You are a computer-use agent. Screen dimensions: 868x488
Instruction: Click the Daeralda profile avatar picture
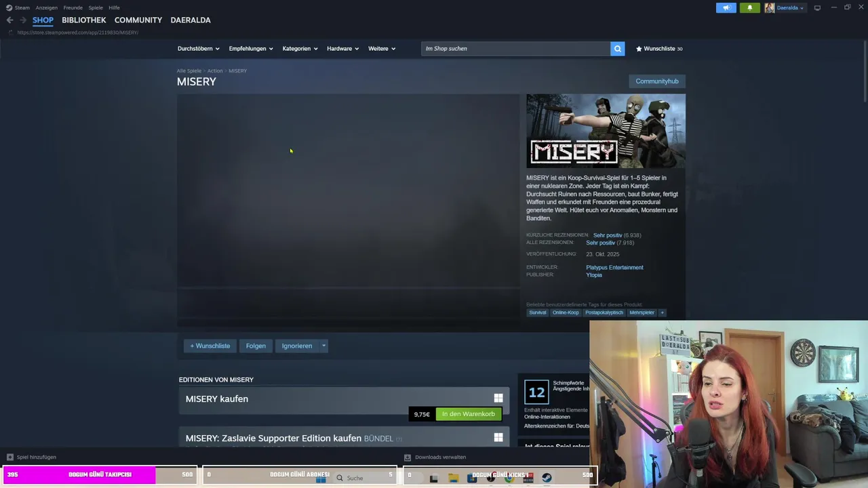click(770, 8)
